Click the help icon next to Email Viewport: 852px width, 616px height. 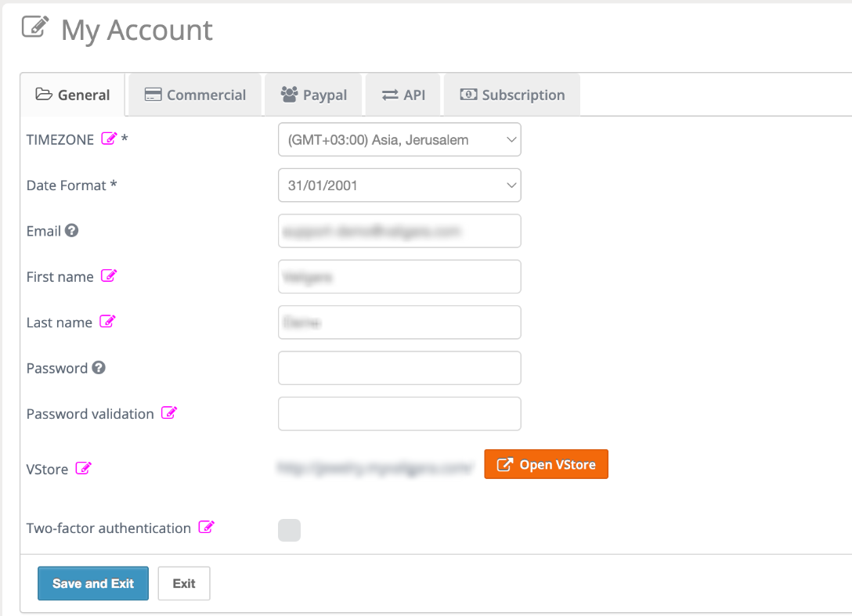pyautogui.click(x=72, y=230)
